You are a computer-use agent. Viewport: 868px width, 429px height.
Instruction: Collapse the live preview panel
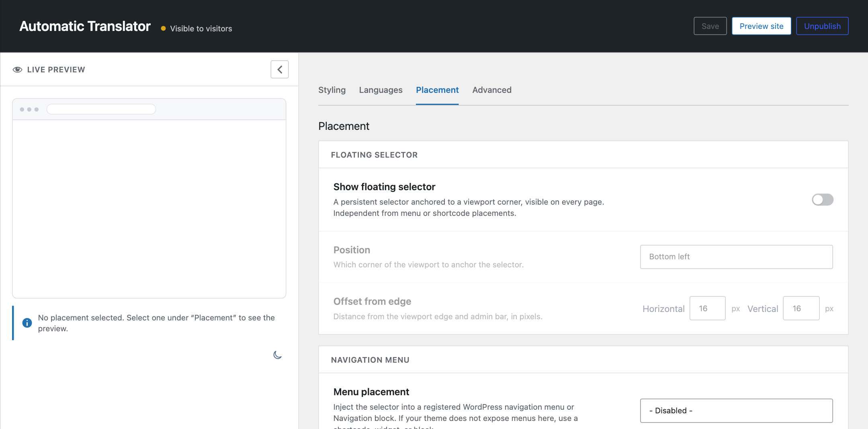(x=280, y=70)
